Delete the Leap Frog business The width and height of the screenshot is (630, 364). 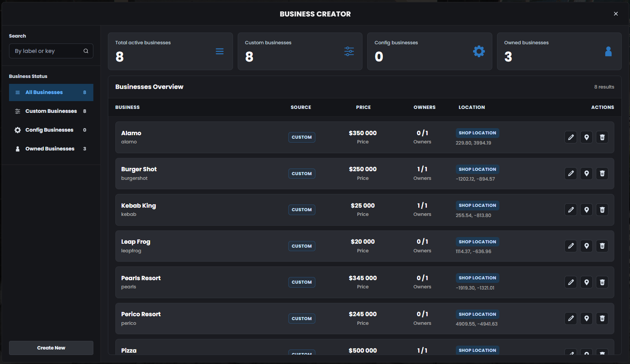(x=602, y=246)
